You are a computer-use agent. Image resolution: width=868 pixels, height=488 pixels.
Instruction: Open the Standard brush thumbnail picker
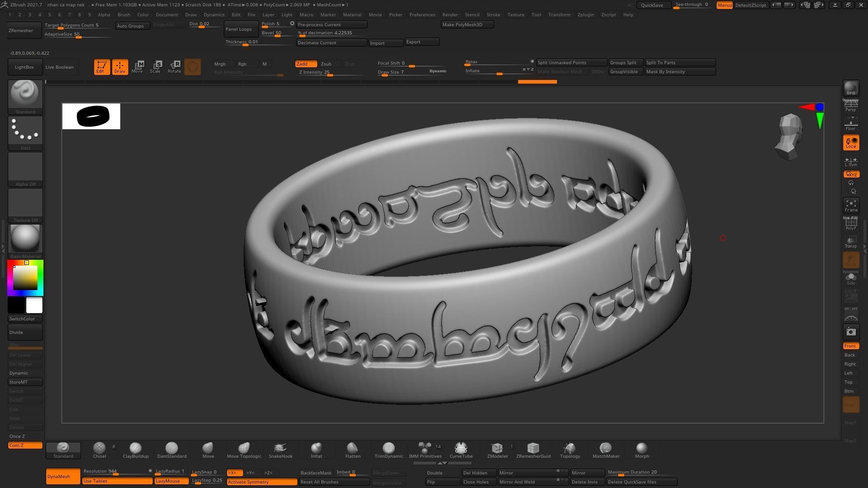point(25,97)
